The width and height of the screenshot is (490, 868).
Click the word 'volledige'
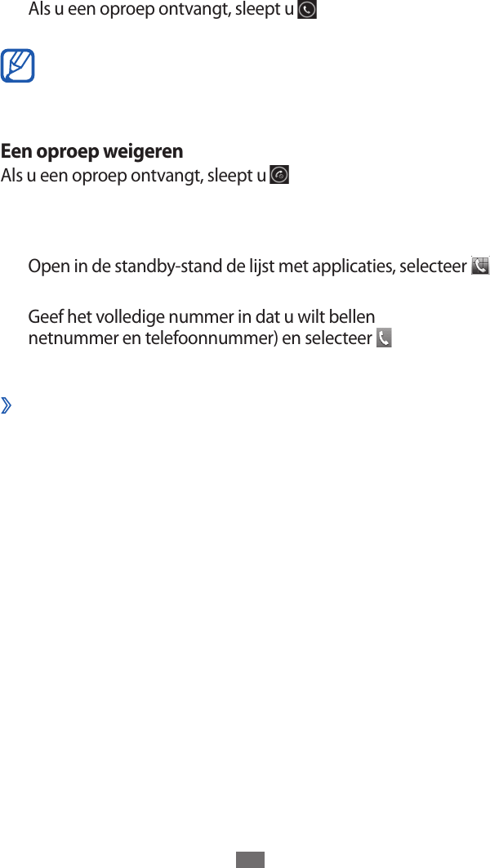pos(118,317)
